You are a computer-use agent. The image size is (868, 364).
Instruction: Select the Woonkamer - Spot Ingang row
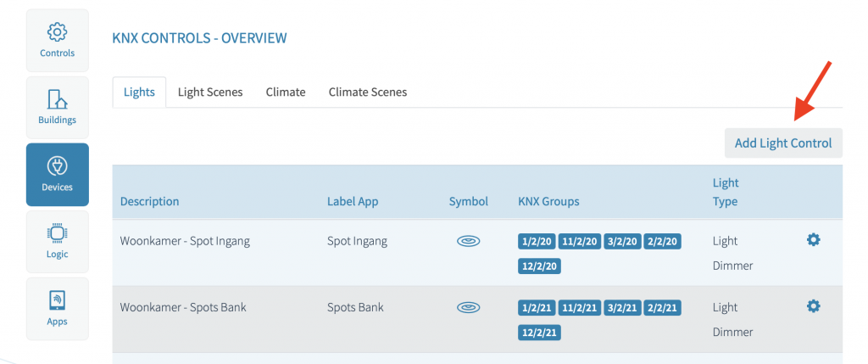(x=185, y=241)
